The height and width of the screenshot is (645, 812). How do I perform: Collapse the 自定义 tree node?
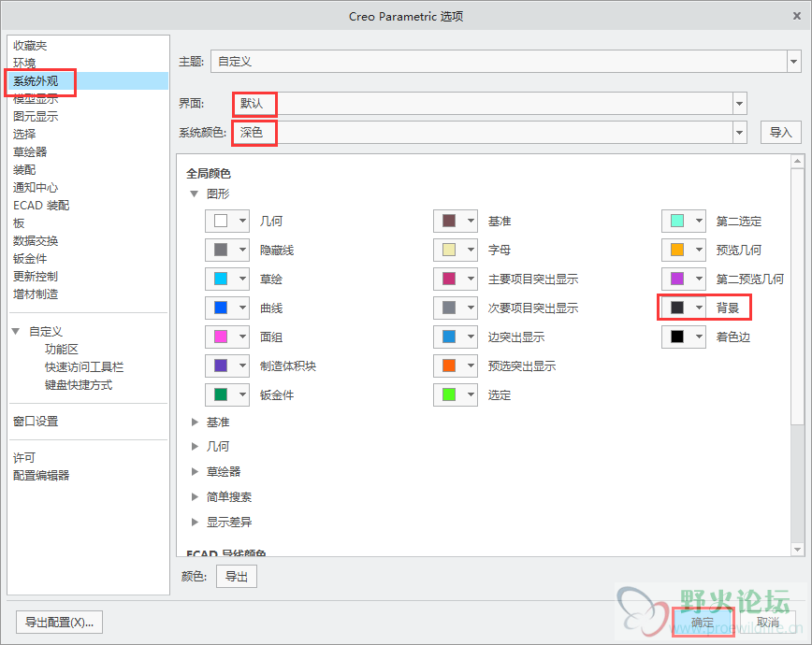(16, 331)
